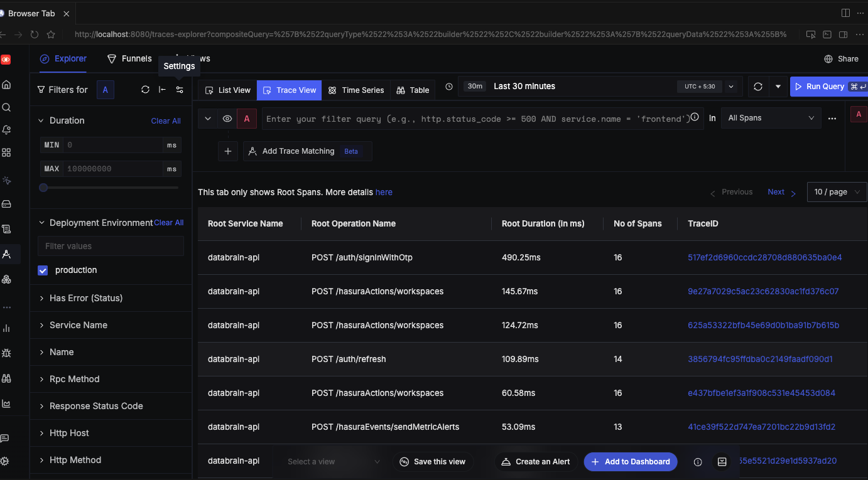The height and width of the screenshot is (480, 868).
Task: Collapse query A with the chevron
Action: pos(208,118)
